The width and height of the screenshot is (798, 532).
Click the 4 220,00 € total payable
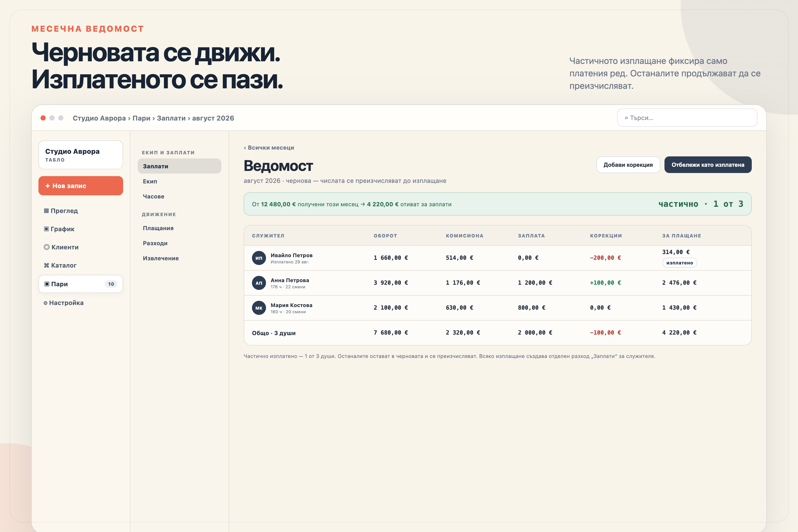tap(679, 332)
